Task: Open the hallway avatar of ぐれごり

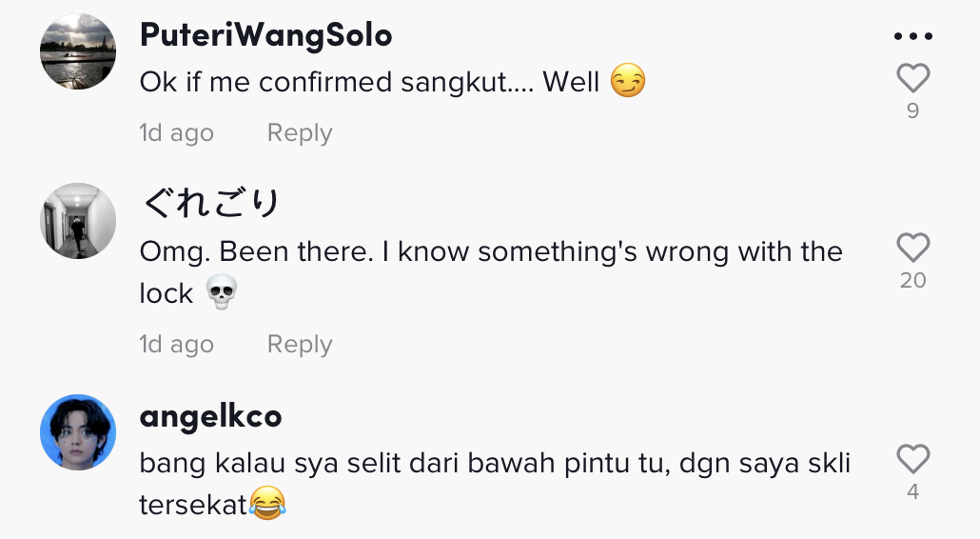Action: (78, 221)
